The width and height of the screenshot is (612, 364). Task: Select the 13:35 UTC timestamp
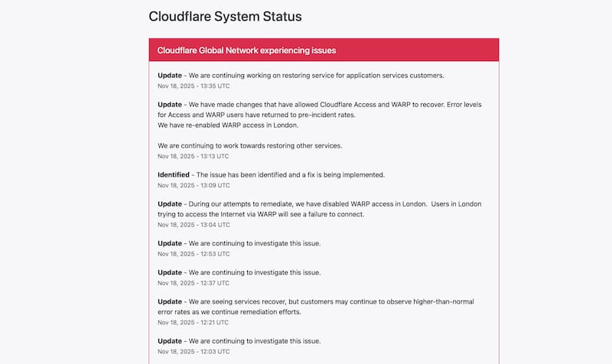[x=193, y=86]
